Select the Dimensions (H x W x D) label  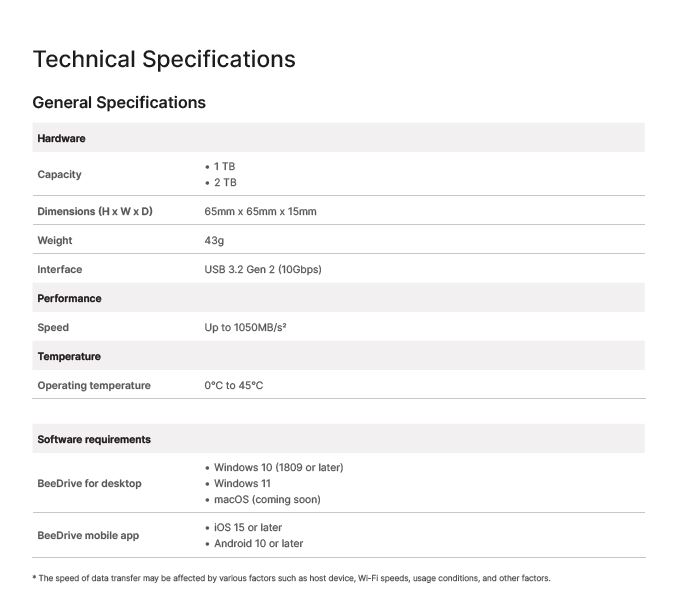[x=95, y=211]
